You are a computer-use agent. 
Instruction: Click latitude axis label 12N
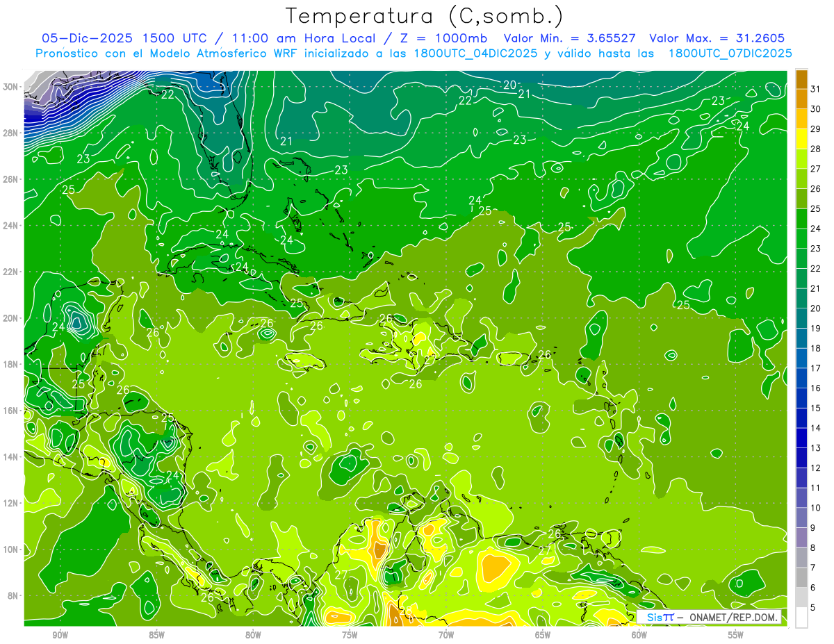[x=10, y=503]
